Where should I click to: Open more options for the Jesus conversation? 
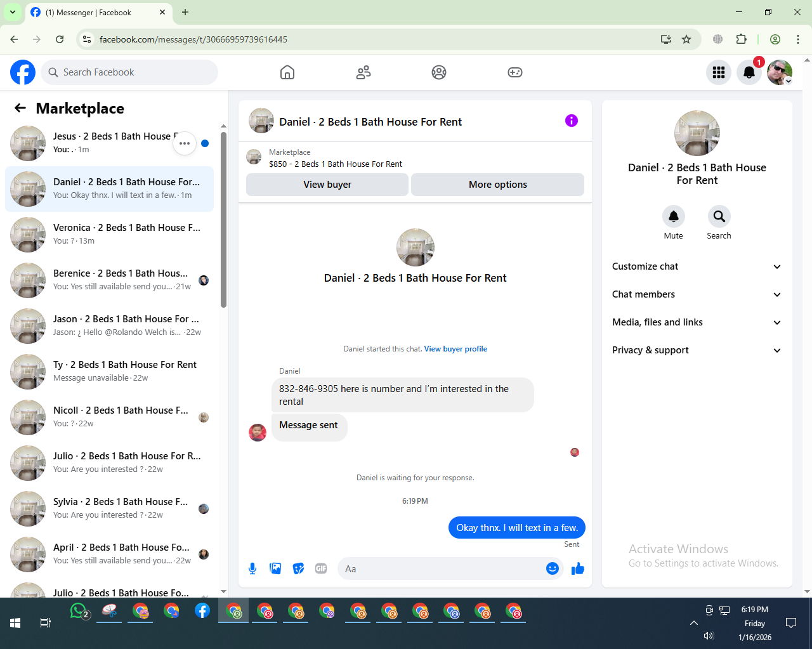click(x=185, y=143)
